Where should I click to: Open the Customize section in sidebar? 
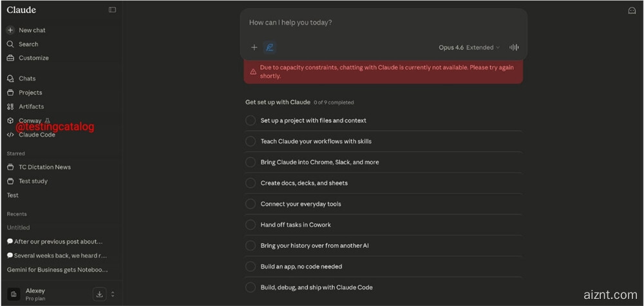(33, 58)
